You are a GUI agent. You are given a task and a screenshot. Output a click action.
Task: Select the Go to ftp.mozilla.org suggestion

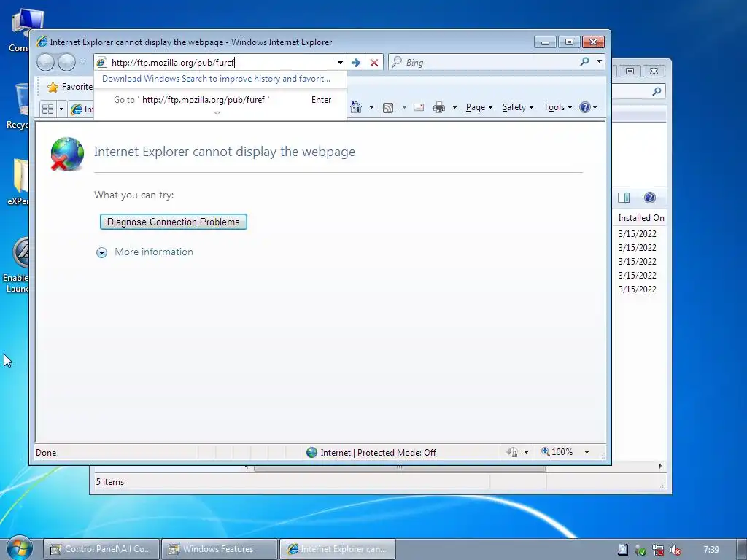coord(220,99)
